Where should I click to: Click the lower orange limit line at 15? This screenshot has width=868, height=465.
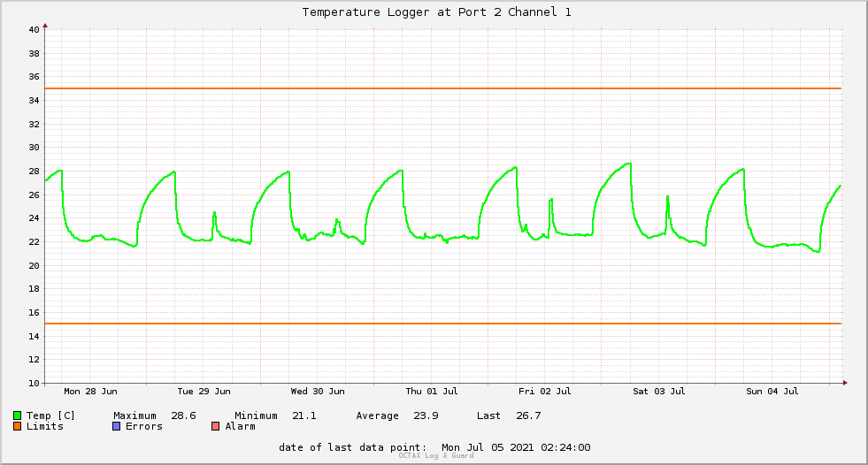(443, 324)
